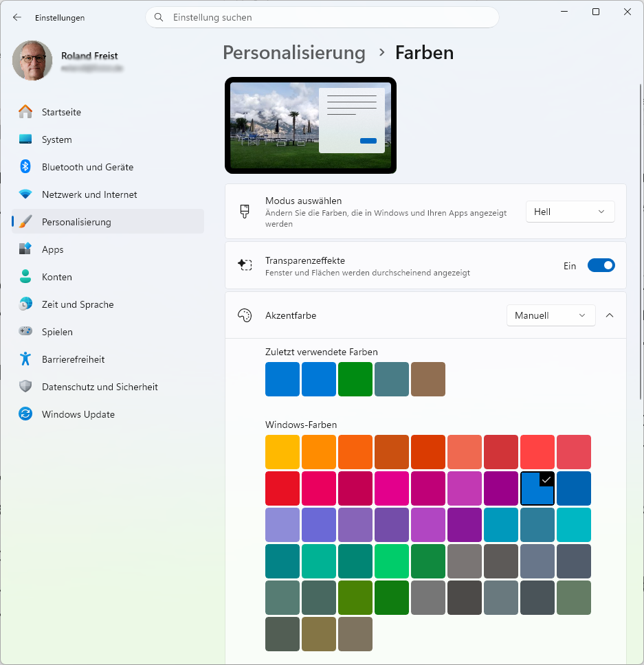Collapse the Akzentfarbe section chevron

click(x=610, y=315)
